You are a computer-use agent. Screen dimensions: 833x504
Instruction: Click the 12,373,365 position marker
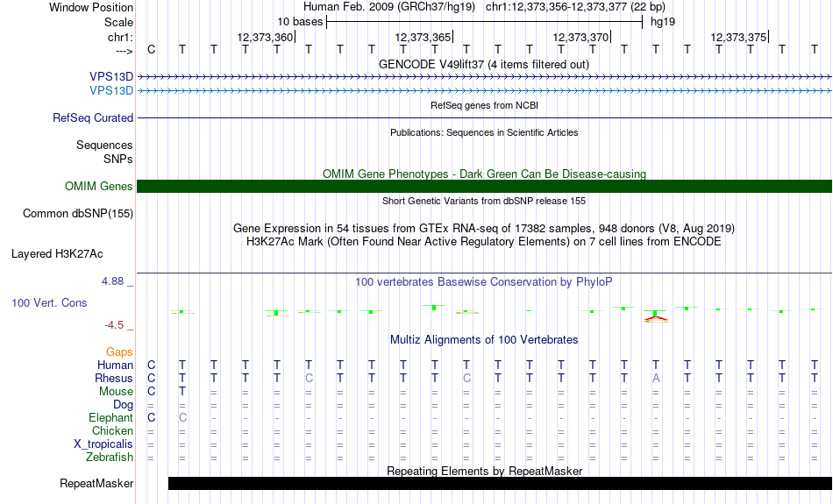click(x=424, y=37)
